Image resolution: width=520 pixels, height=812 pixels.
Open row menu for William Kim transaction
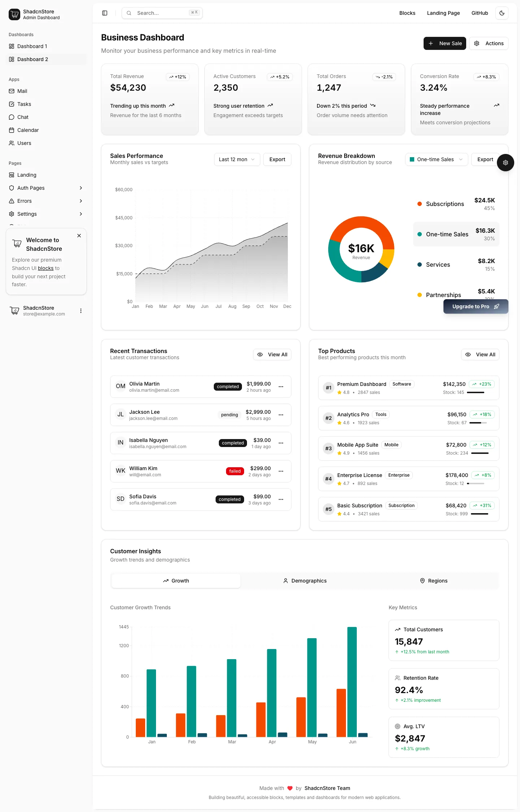[x=281, y=471]
